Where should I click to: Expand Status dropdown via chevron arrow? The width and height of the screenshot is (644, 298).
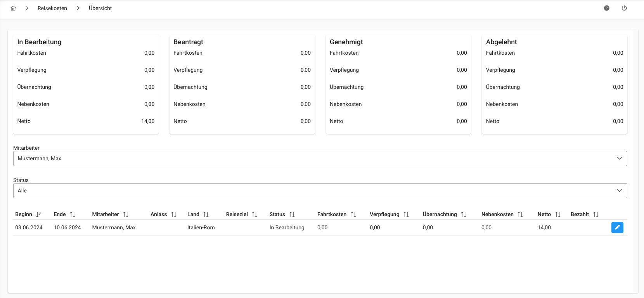[619, 191]
